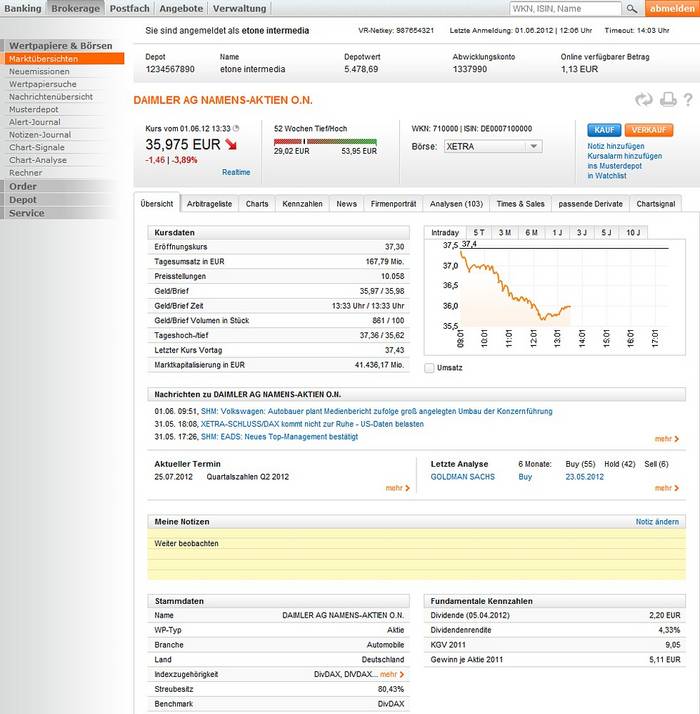700x714 pixels.
Task: Click the 52 Wochen Tief/Hoch range bar
Action: tap(325, 142)
